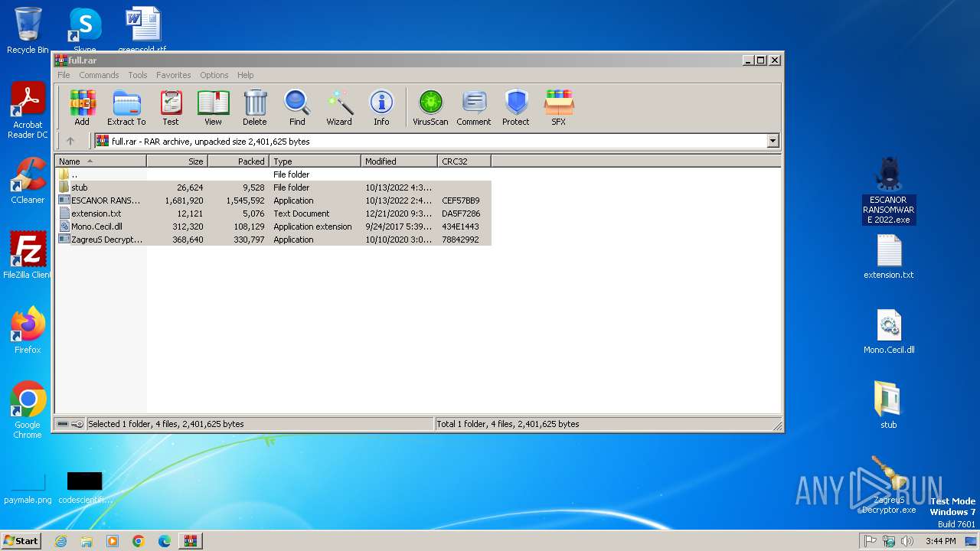Select ESCANOR RANSOMWARE 2022.exe on desktop

pos(888,191)
